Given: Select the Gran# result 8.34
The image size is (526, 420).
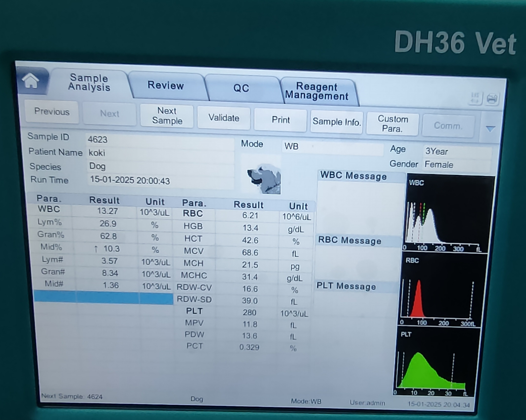Looking at the screenshot, I should coord(110,273).
